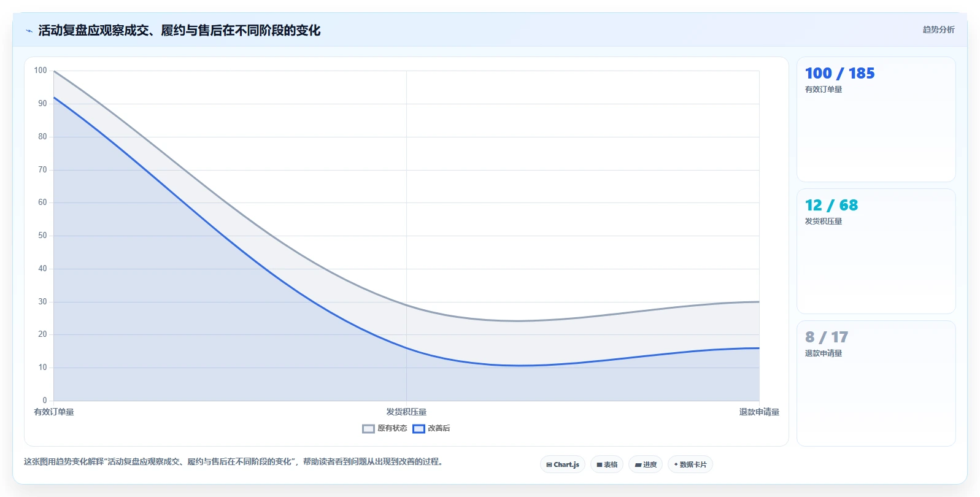Image resolution: width=980 pixels, height=497 pixels.
Task: Click the 发货积压量 x-axis label
Action: pyautogui.click(x=406, y=412)
